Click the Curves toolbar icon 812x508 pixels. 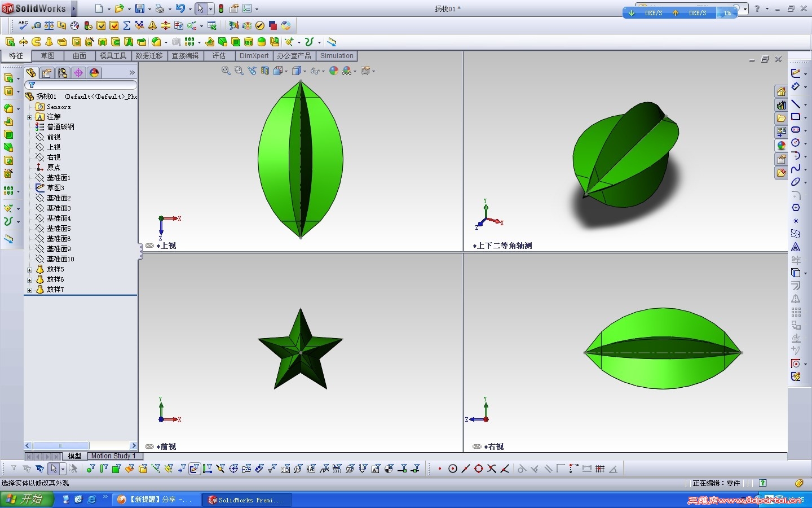309,42
